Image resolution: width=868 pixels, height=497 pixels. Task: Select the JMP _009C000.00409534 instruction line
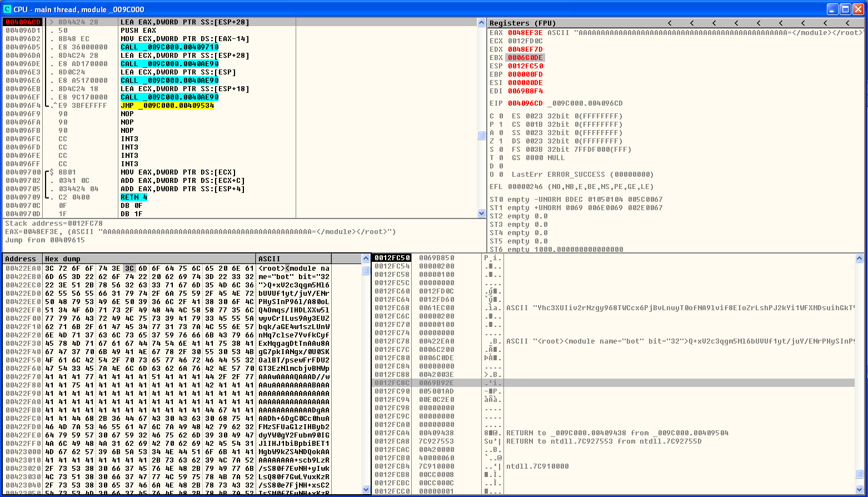tap(167, 106)
